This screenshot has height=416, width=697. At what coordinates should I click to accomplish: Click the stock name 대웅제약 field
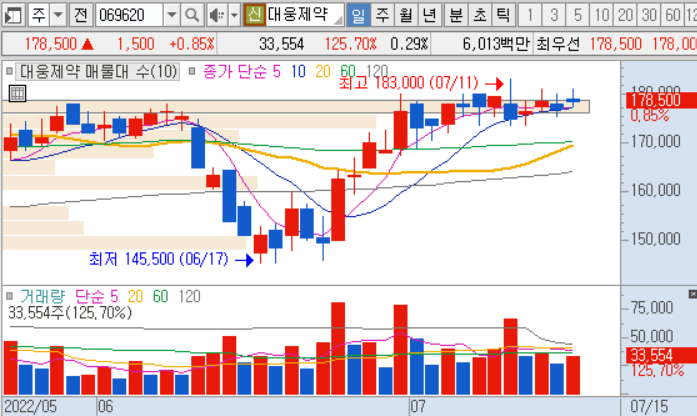click(305, 15)
